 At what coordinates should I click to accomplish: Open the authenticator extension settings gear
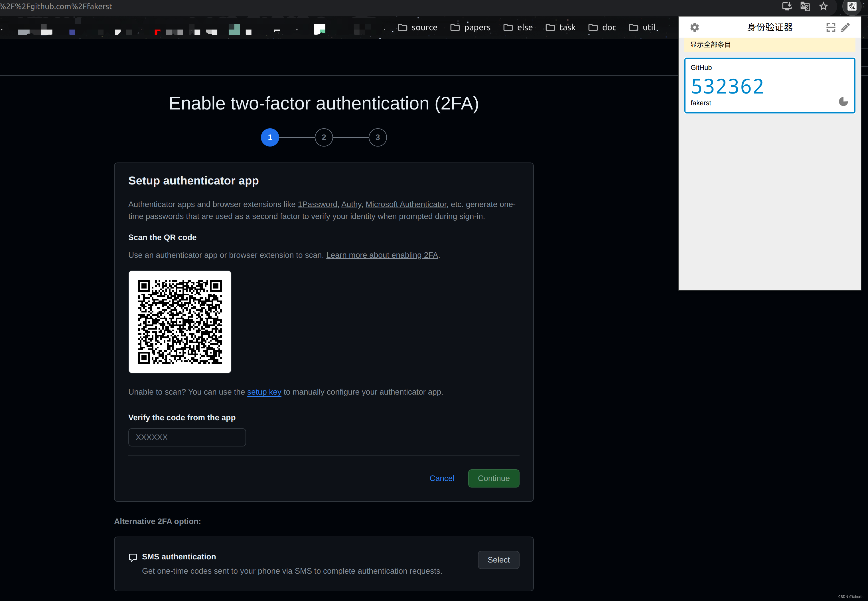694,27
